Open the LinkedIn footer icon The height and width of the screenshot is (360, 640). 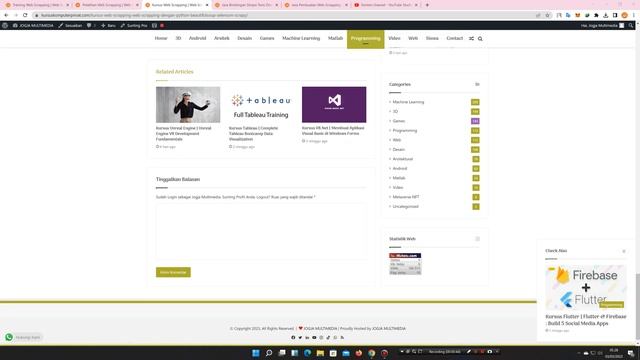pos(307,338)
